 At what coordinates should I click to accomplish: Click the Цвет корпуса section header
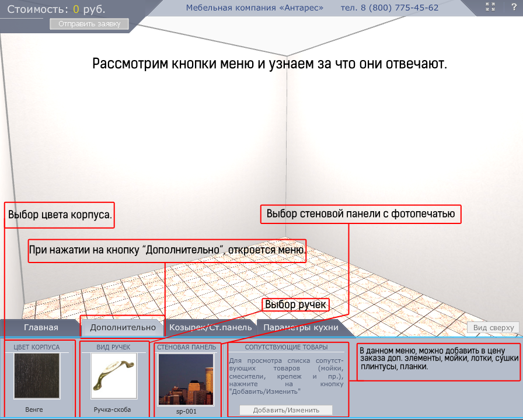tap(37, 347)
